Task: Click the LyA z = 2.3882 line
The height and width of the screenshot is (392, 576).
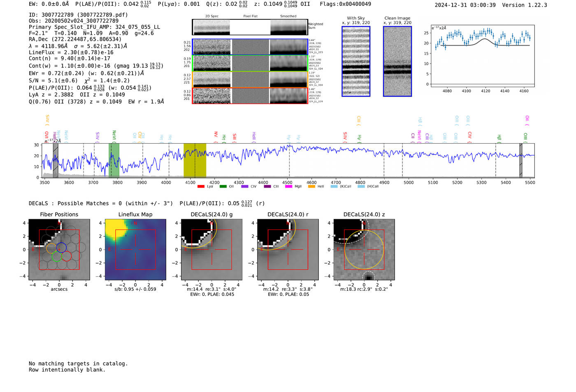Action: pos(77,95)
